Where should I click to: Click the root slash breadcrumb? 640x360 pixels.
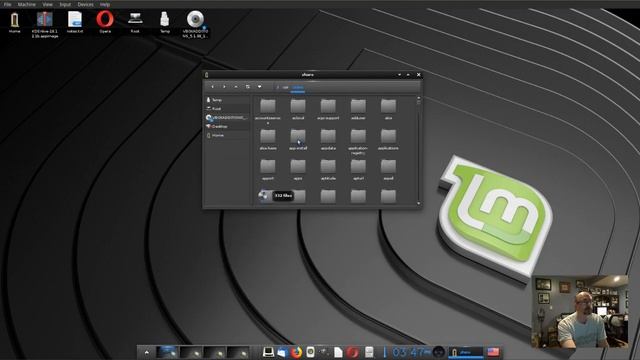278,87
